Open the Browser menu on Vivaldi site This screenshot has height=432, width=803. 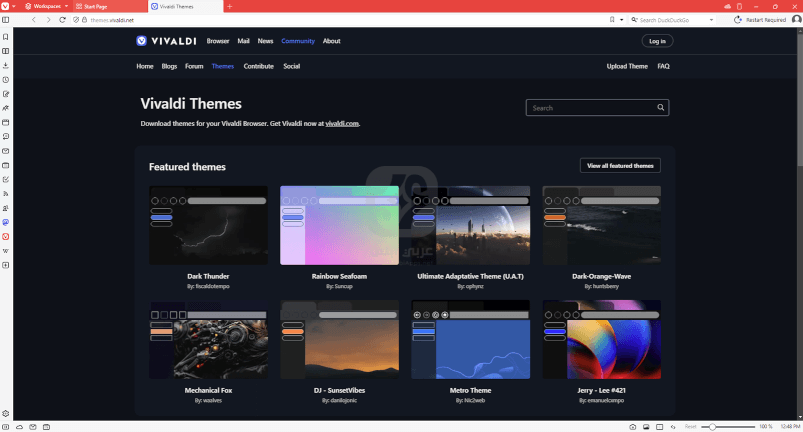click(x=218, y=41)
